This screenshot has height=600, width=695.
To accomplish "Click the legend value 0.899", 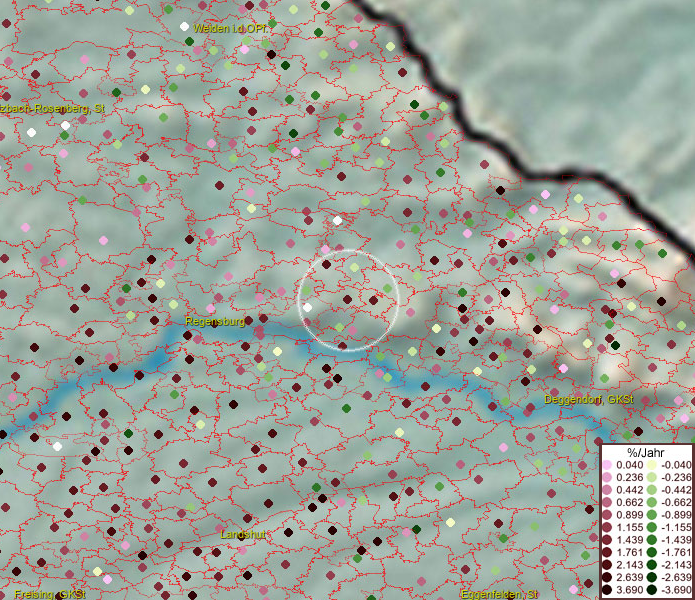I will pos(630,515).
